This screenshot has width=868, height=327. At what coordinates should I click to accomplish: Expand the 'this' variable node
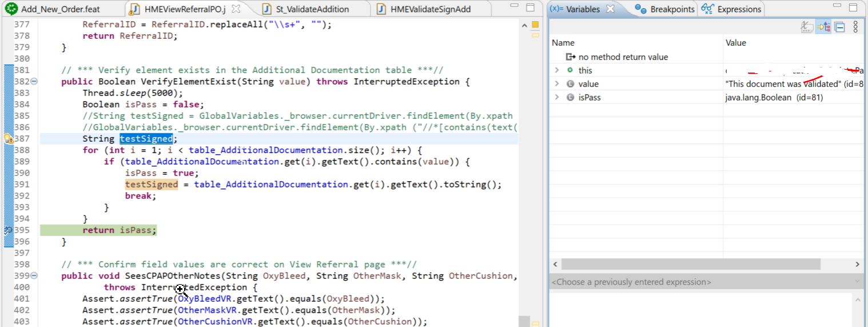tap(557, 70)
